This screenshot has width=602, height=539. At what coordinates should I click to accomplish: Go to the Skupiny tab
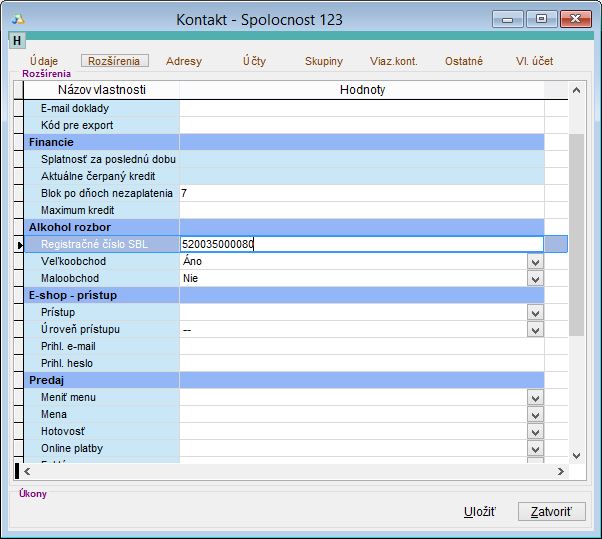(323, 61)
